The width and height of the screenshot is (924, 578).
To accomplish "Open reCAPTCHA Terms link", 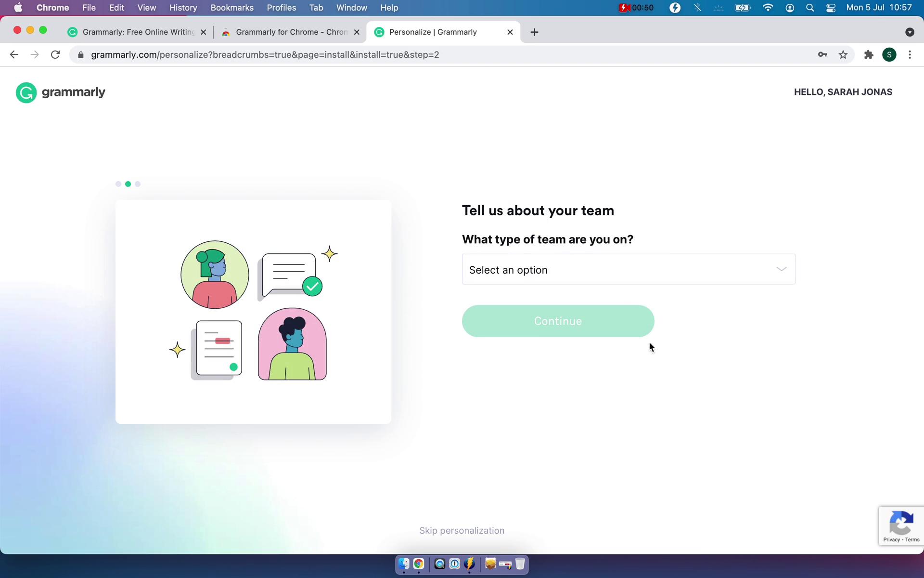I will point(912,539).
